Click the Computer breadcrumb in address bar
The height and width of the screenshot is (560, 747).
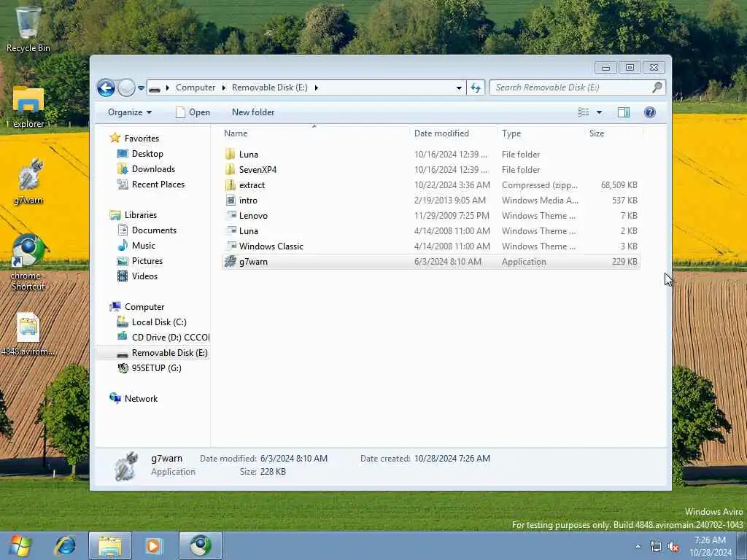[196, 87]
